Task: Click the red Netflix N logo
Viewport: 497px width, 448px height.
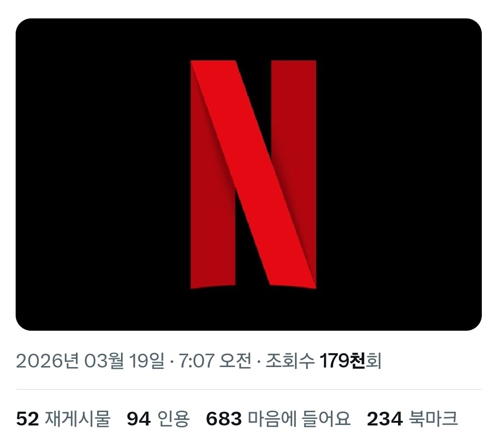Action: tap(253, 175)
